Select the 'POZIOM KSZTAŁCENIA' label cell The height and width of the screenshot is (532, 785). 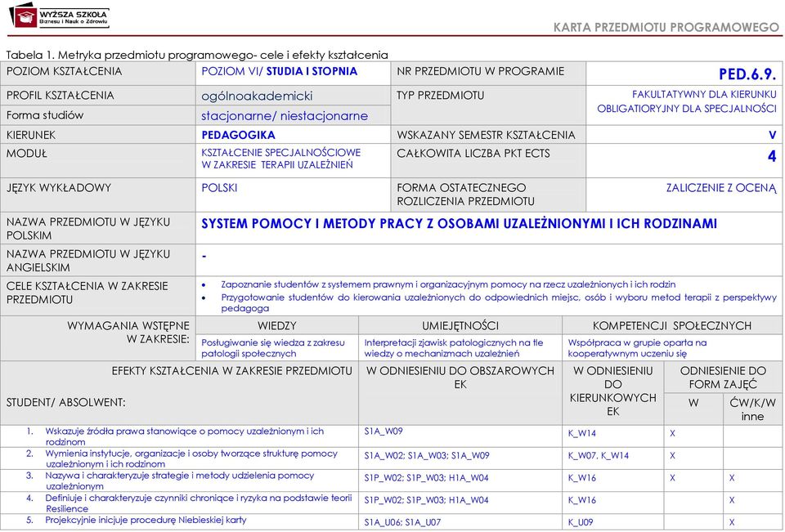click(x=97, y=74)
